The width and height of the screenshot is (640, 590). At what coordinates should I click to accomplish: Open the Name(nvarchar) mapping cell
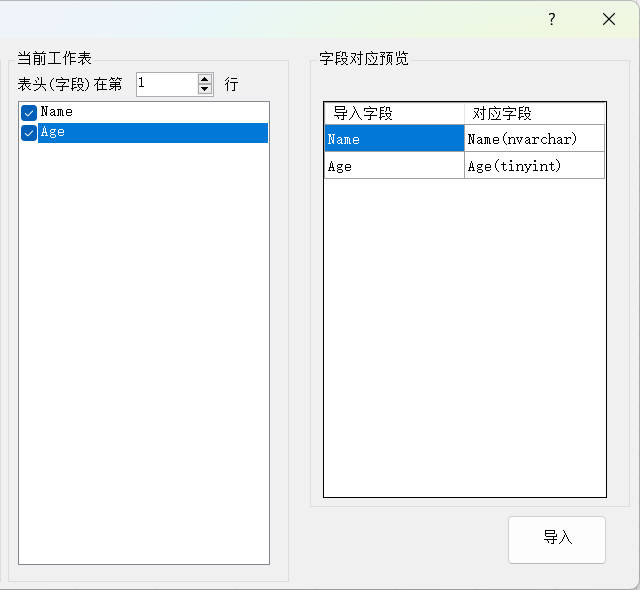(x=534, y=139)
